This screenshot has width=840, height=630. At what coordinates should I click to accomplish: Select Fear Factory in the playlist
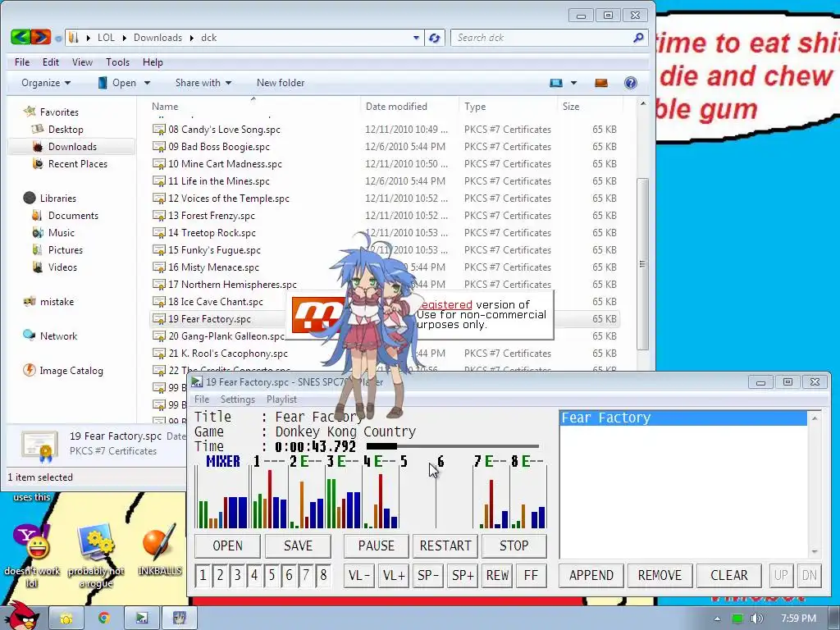[x=683, y=418]
